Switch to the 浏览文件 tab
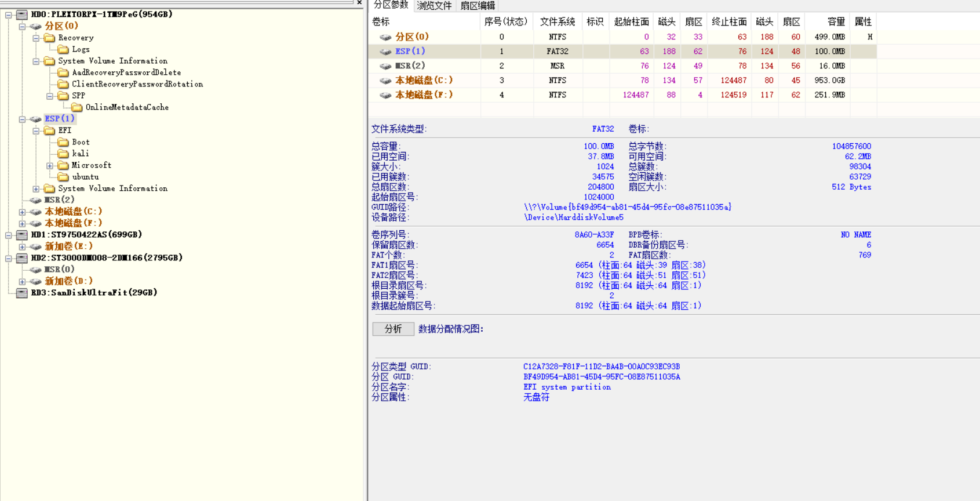 point(434,6)
